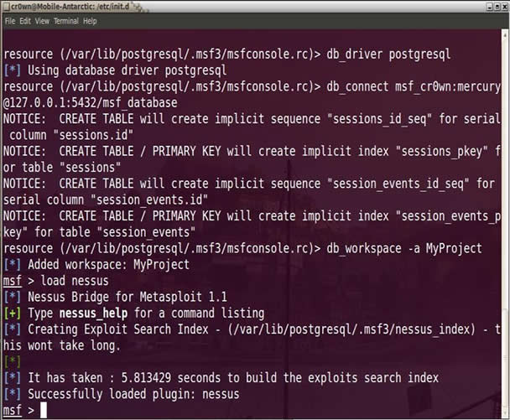Click 'Using database driver postgresql' line
The height and width of the screenshot is (420, 510).
pos(127,70)
